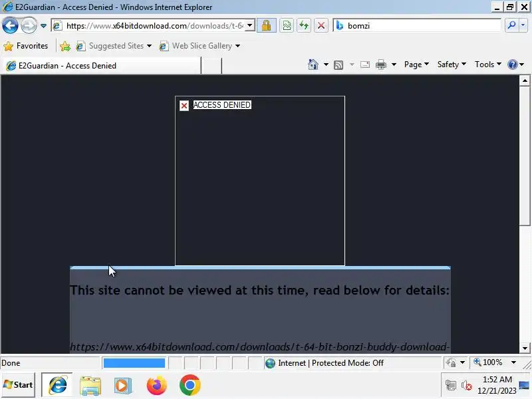The width and height of the screenshot is (532, 399).
Task: Click Add to Favorites Bar star icon
Action: pos(65,46)
